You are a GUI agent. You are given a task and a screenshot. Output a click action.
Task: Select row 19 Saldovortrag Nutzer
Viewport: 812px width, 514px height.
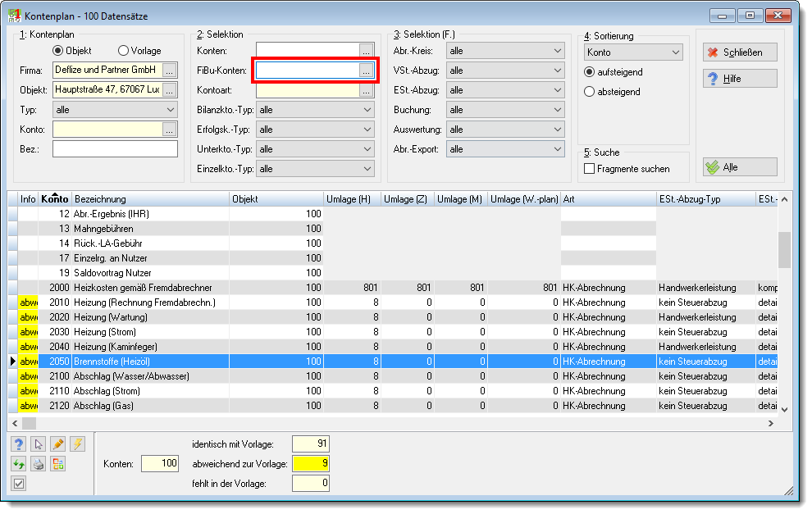click(393, 273)
